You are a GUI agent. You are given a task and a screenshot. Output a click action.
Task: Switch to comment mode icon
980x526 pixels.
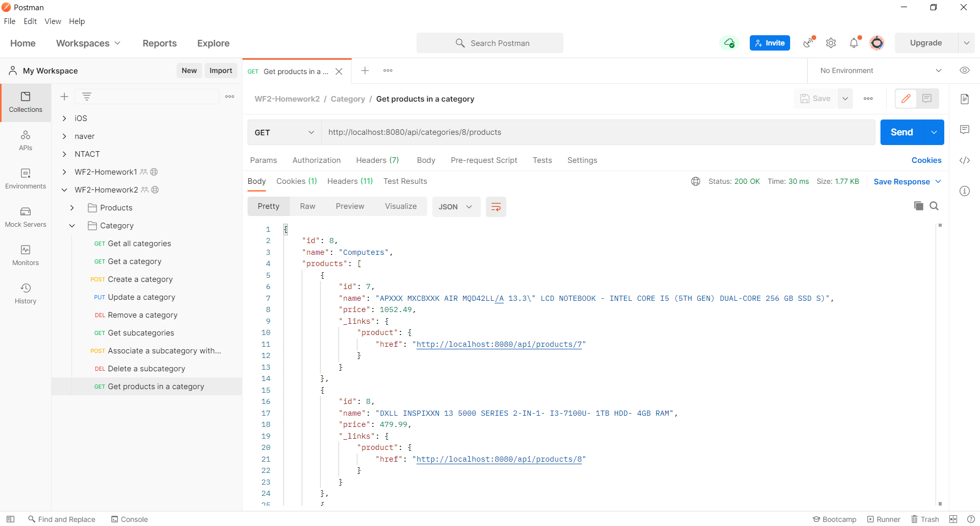click(927, 99)
